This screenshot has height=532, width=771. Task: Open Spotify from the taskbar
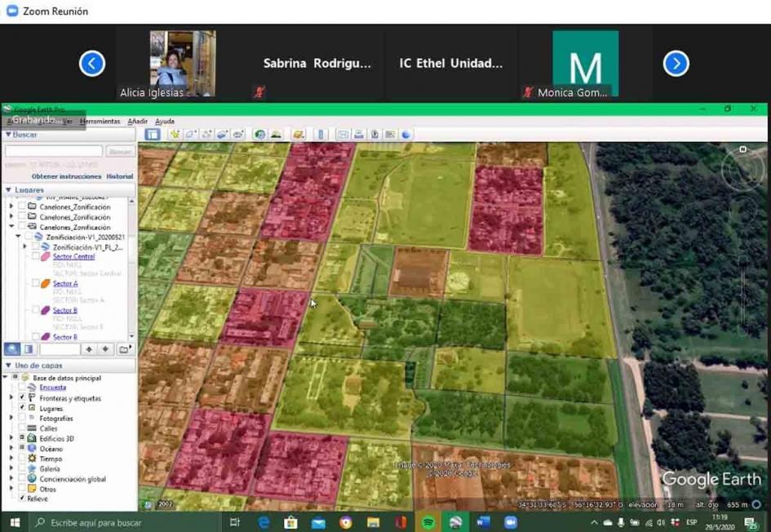[x=428, y=522]
